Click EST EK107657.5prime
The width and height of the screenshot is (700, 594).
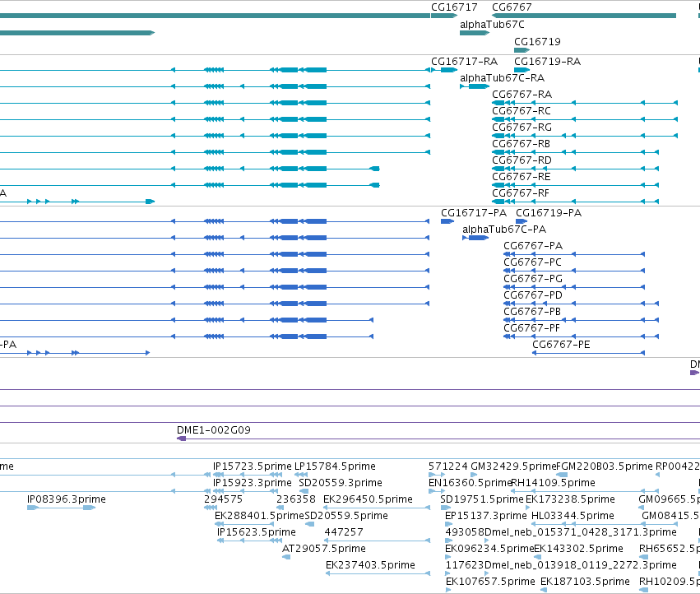click(x=490, y=582)
